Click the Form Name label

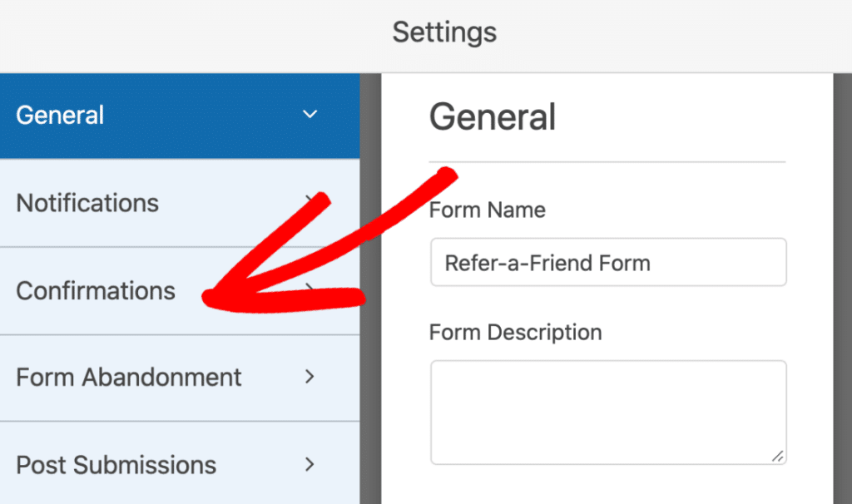487,210
